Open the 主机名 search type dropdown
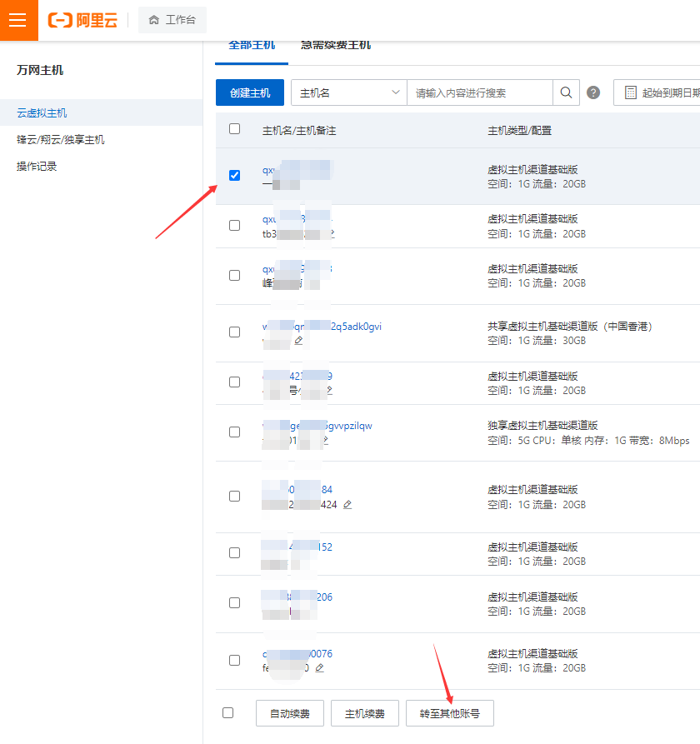 tap(348, 92)
